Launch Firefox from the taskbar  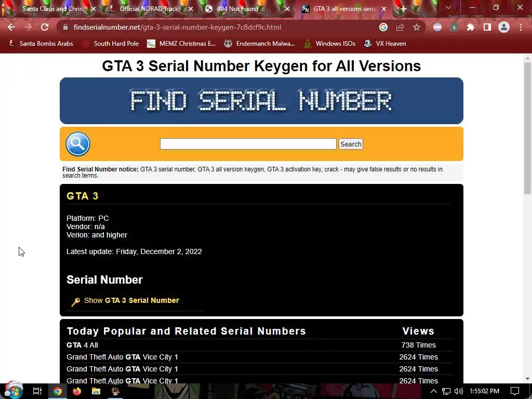77,391
